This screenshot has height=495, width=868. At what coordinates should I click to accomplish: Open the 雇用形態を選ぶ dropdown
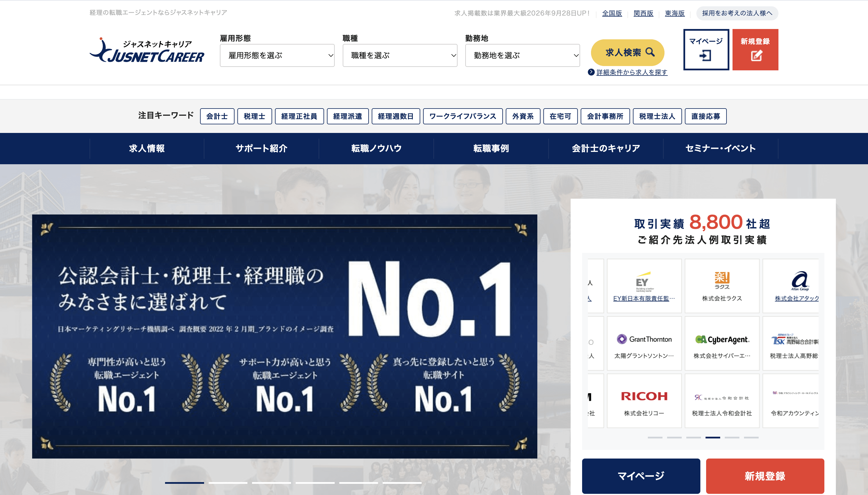pos(277,55)
